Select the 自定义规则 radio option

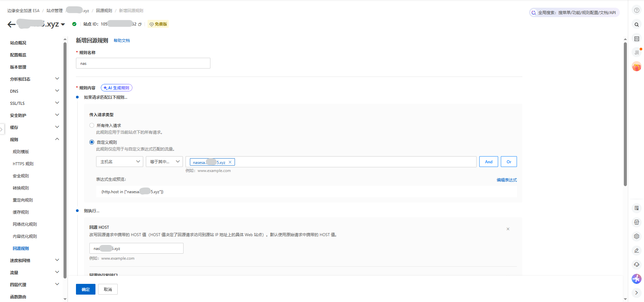(x=92, y=142)
